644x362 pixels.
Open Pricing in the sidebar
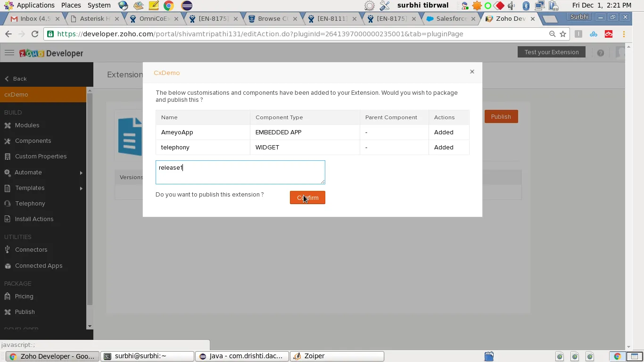point(24,296)
